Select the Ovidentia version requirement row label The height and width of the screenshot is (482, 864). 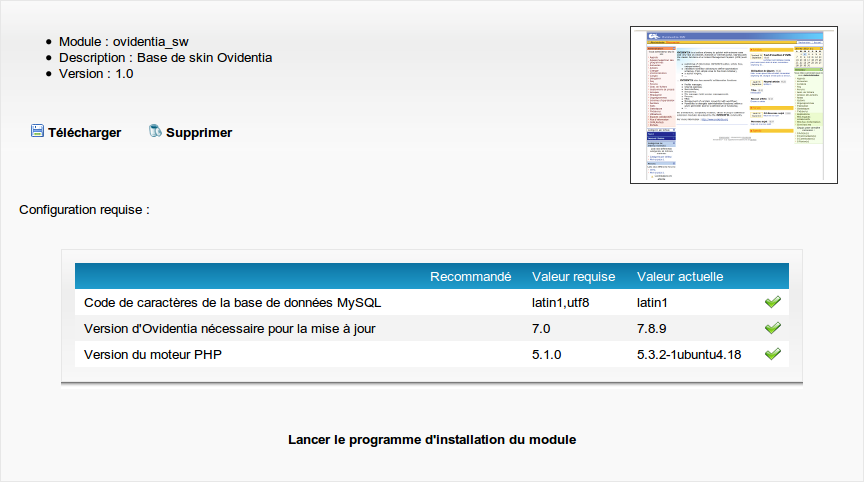pyautogui.click(x=229, y=328)
